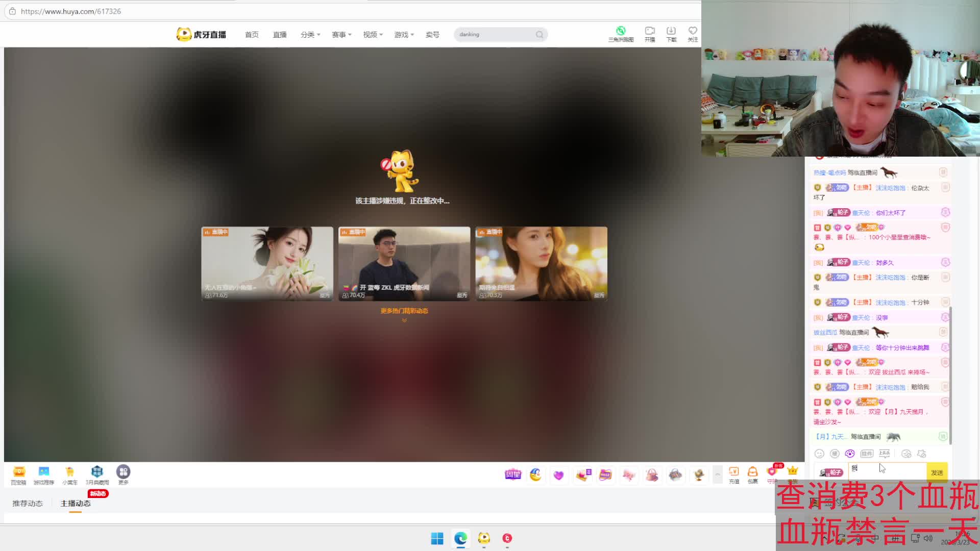Click the purple heart gift icon
980x551 pixels.
pos(558,475)
